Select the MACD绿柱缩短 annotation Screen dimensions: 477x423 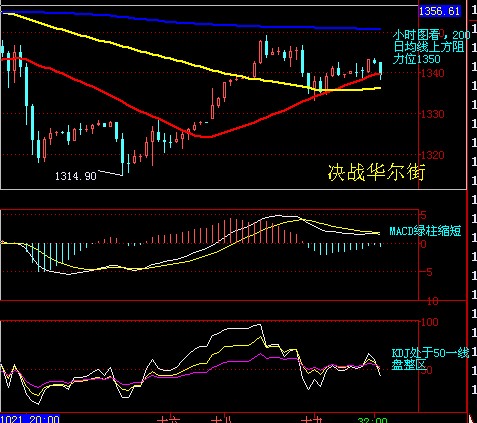tap(425, 231)
